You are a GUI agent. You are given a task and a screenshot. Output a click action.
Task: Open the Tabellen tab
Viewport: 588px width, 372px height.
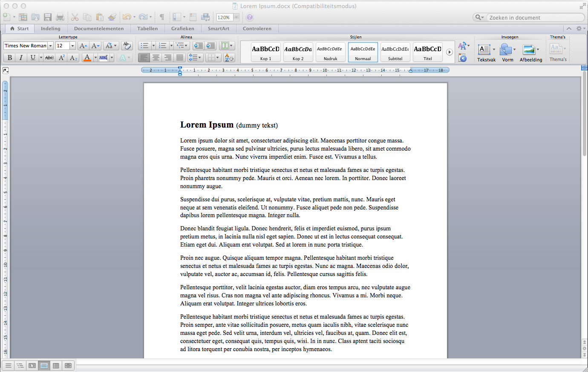(147, 29)
